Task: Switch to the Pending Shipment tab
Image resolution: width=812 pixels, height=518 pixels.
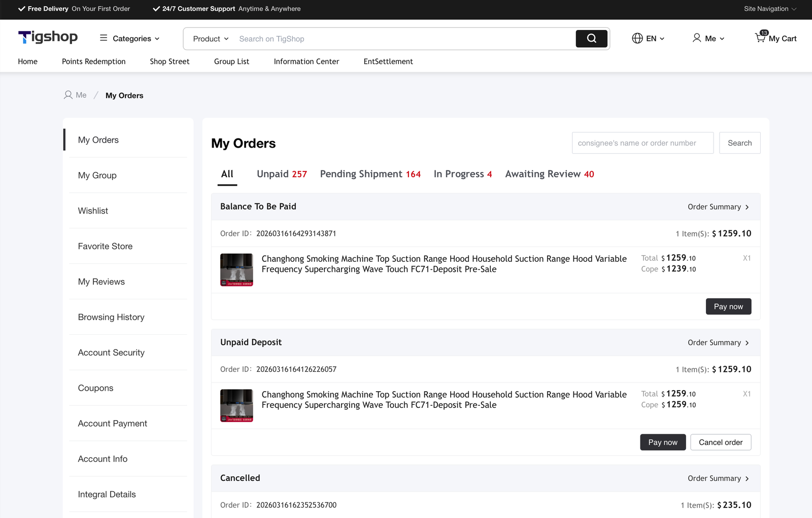Action: pyautogui.click(x=370, y=174)
